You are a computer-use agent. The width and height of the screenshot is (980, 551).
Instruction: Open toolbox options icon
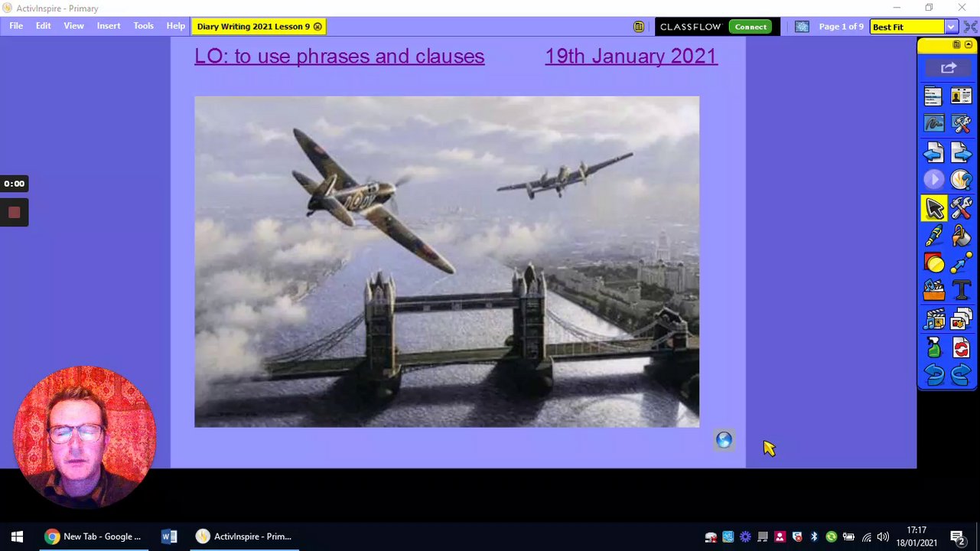point(956,45)
